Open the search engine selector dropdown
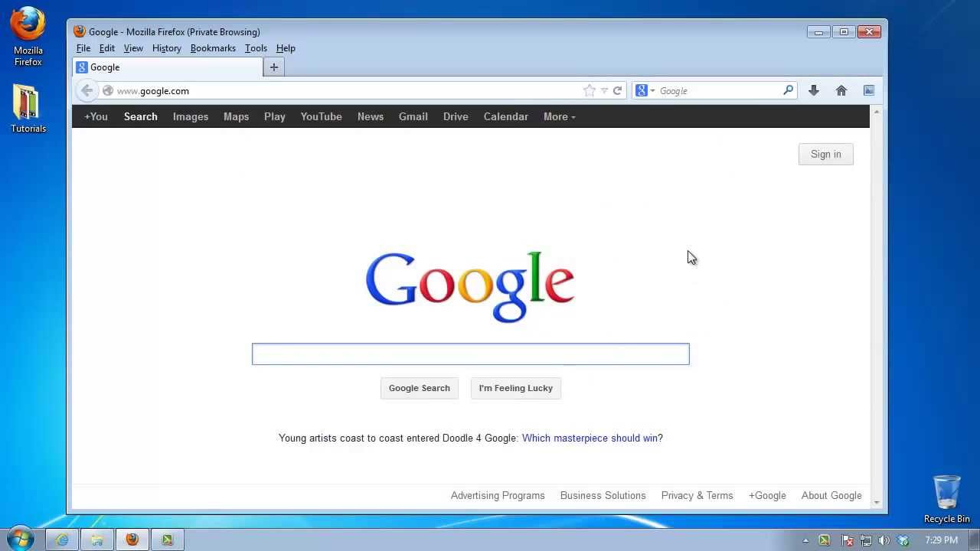 coord(645,90)
